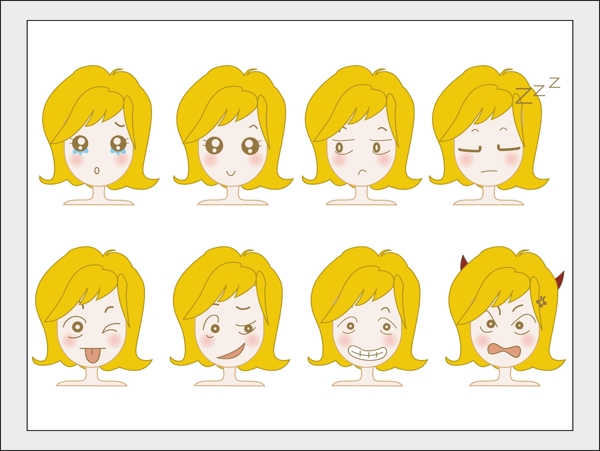
Task: Click the Zzz sleep symbol
Action: (538, 90)
